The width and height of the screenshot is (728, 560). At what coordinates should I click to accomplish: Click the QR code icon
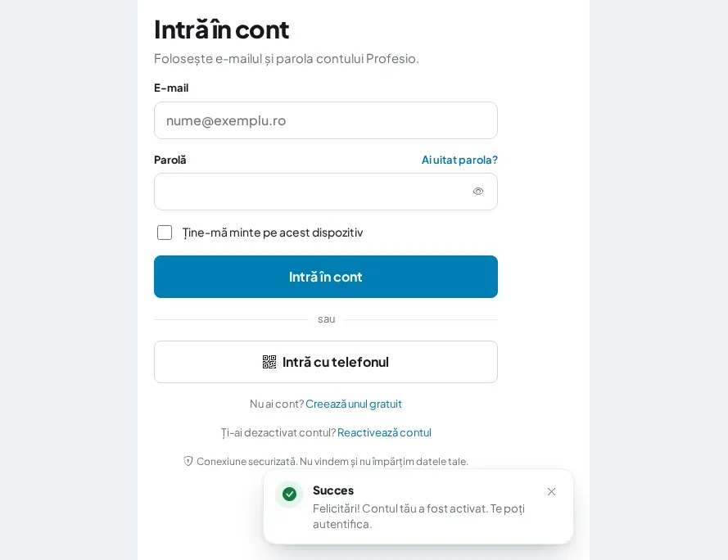(269, 362)
